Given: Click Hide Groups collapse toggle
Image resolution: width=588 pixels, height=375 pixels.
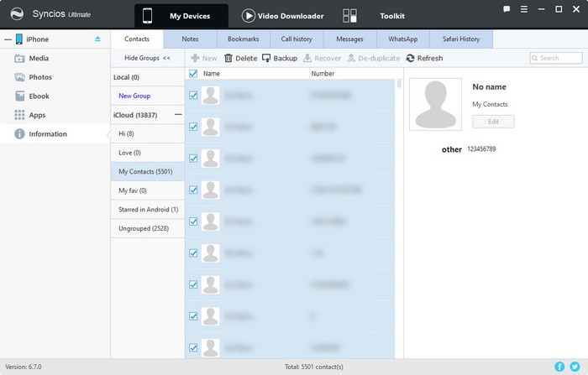Looking at the screenshot, I should 147,58.
